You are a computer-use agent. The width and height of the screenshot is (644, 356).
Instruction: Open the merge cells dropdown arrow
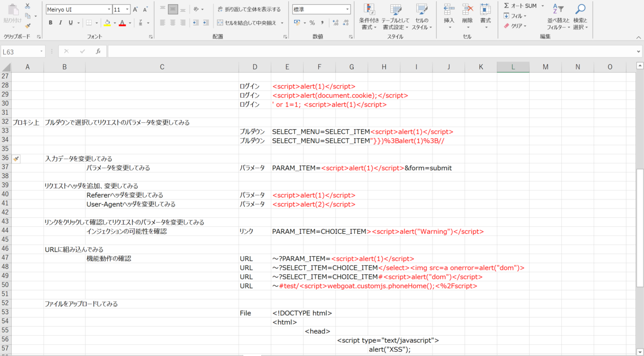pyautogui.click(x=282, y=23)
